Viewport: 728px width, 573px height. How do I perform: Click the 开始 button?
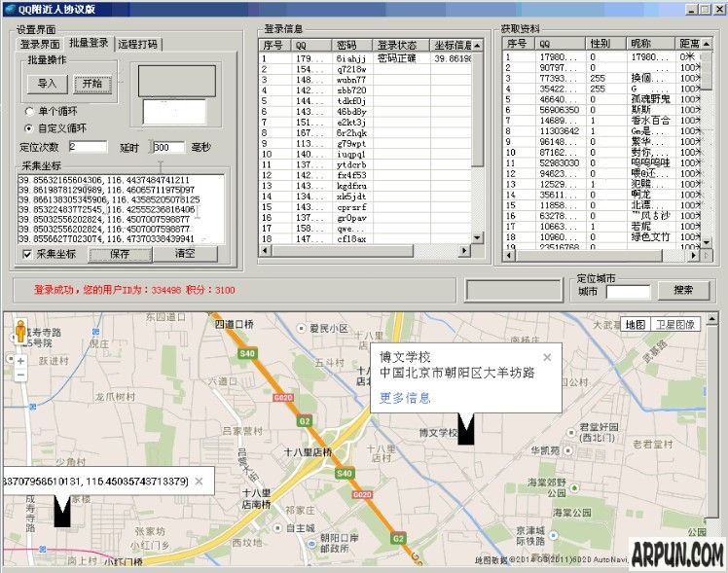point(92,84)
